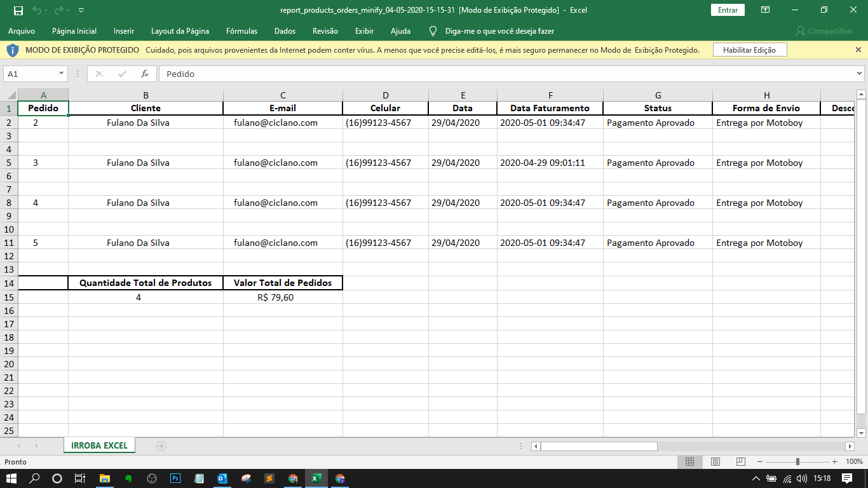Open Layout da Página tab

pyautogui.click(x=180, y=30)
